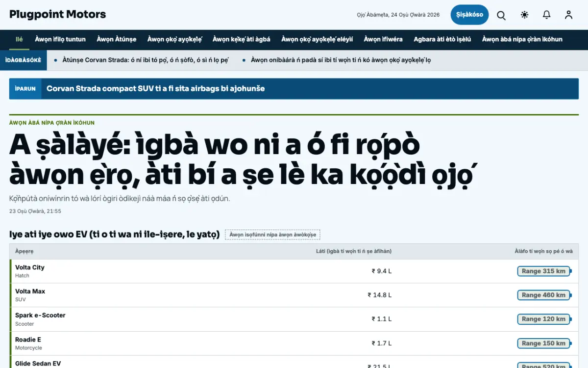Screen dimensions: 588x368
Task: Open Àwọn ọkọ̀ ayọ́kẹ́lẹ́ eléyìí menu item
Action: point(317,39)
